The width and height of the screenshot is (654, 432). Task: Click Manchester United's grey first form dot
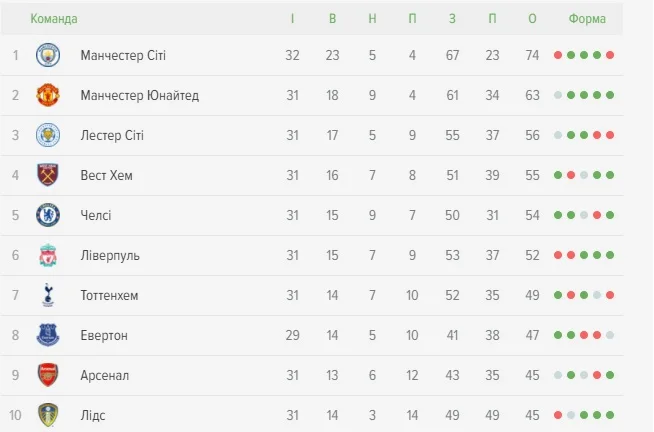tap(558, 95)
